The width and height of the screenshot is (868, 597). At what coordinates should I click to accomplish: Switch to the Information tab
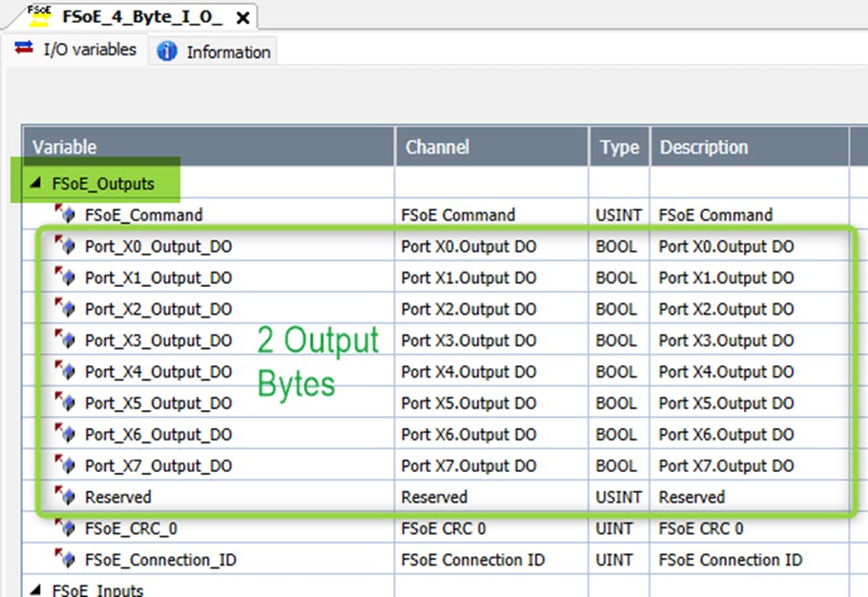pyautogui.click(x=227, y=52)
